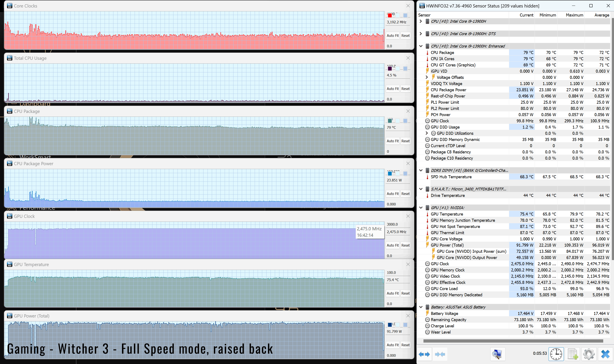The width and height of the screenshot is (614, 364).
Task: Close the GPU Power (Total) graph window
Action: (x=408, y=316)
